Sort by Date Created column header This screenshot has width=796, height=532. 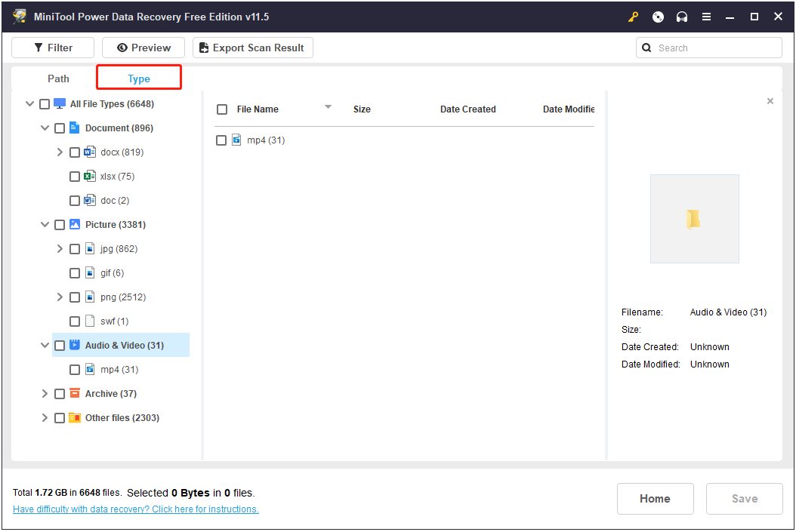tap(467, 109)
